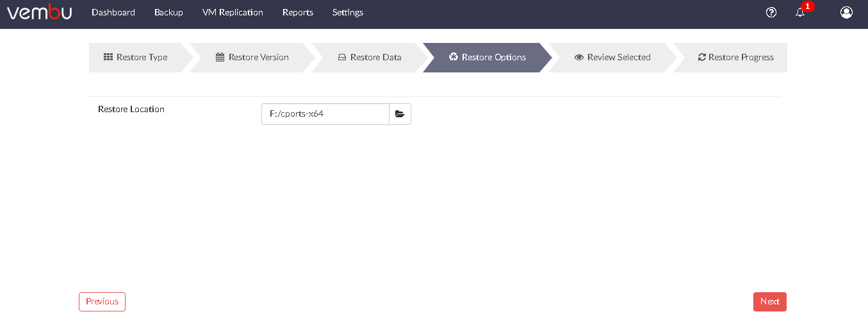Click the recycle icon on Restore Options step
868x323 pixels.
click(454, 57)
